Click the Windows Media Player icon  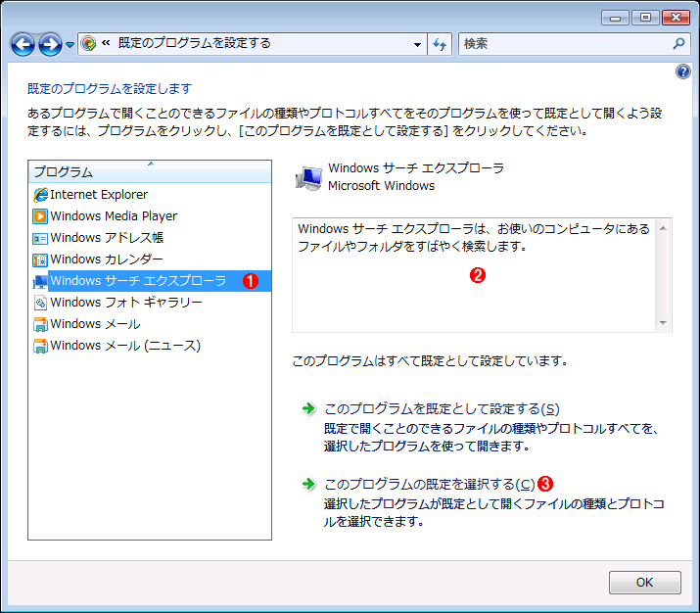(x=40, y=216)
